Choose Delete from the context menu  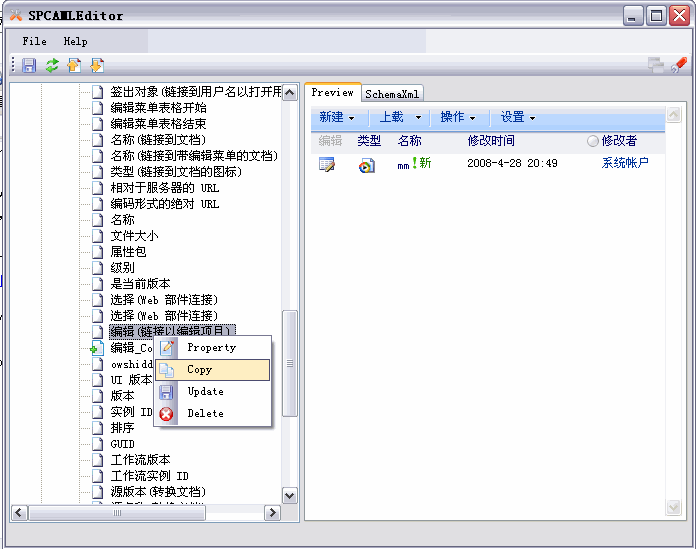coord(212,413)
